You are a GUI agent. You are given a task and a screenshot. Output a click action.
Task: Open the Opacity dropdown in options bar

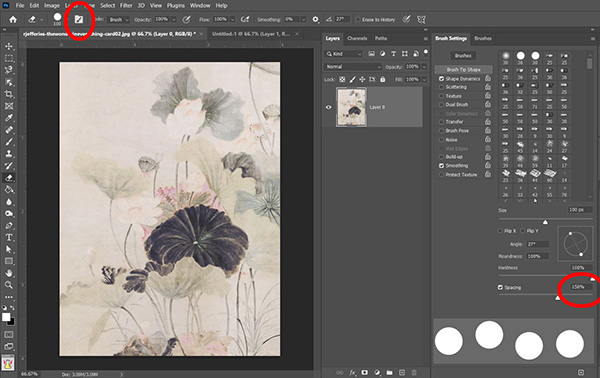(174, 20)
